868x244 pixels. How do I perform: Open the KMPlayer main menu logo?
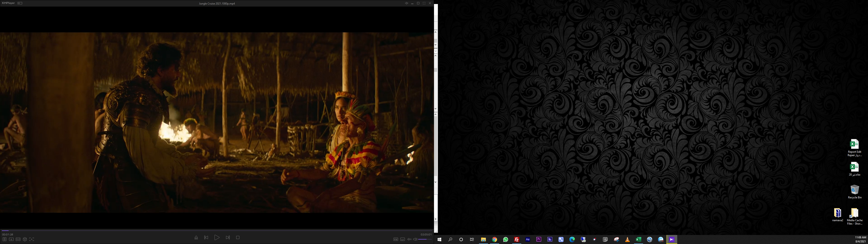tap(8, 3)
